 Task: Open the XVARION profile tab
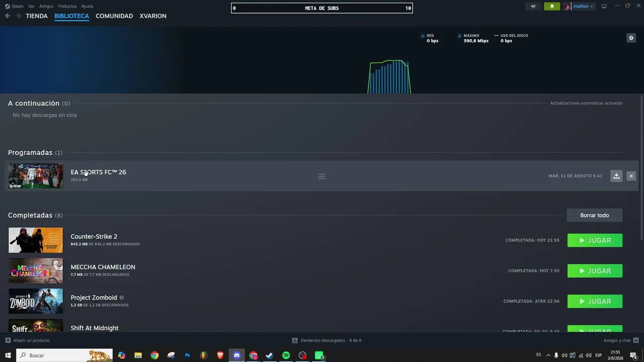[x=153, y=16]
